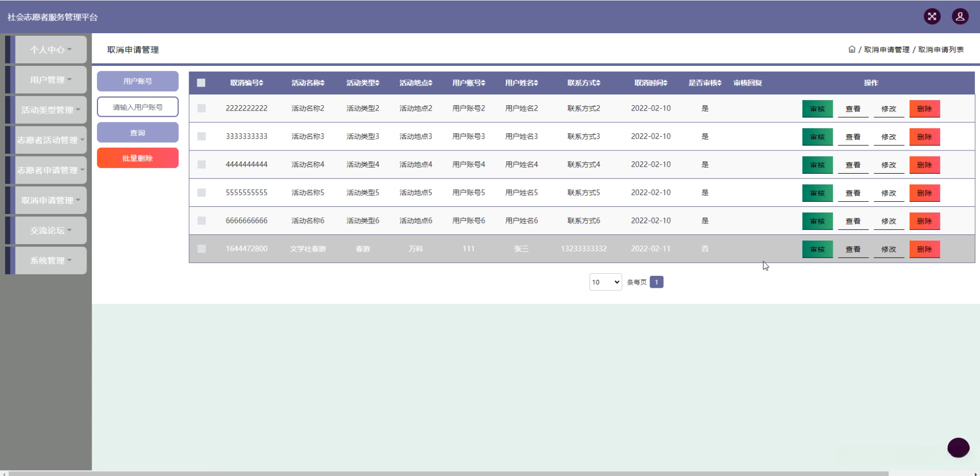Screen dimensions: 980x476
Task: Click 修改 for row 6666666666
Action: coord(889,221)
